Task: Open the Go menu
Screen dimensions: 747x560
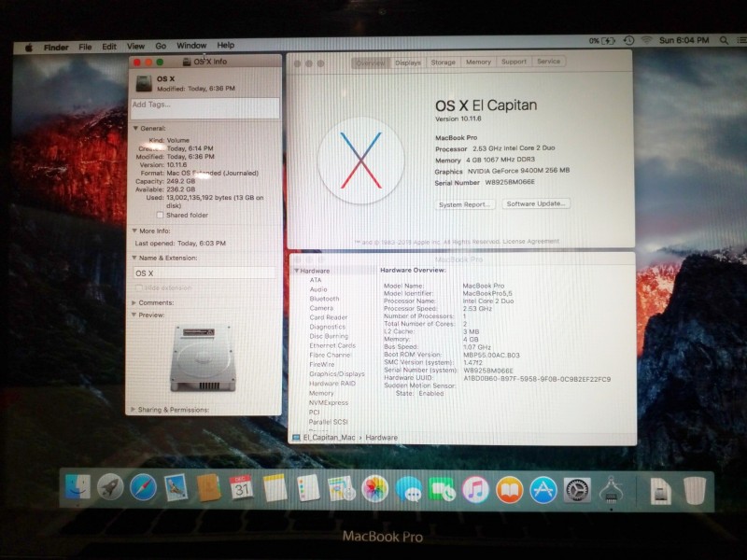Action: [161, 46]
